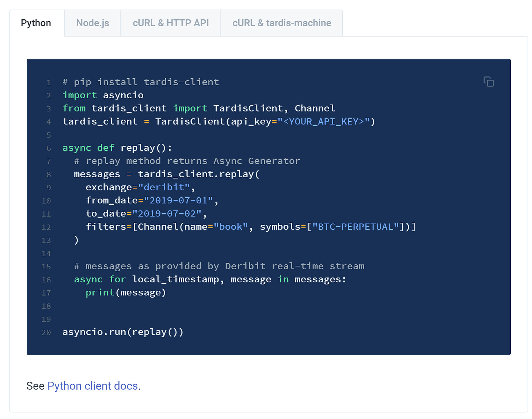The width and height of the screenshot is (532, 419).
Task: Click the "BTC-PERPETUAL" symbol string
Action: click(x=356, y=227)
